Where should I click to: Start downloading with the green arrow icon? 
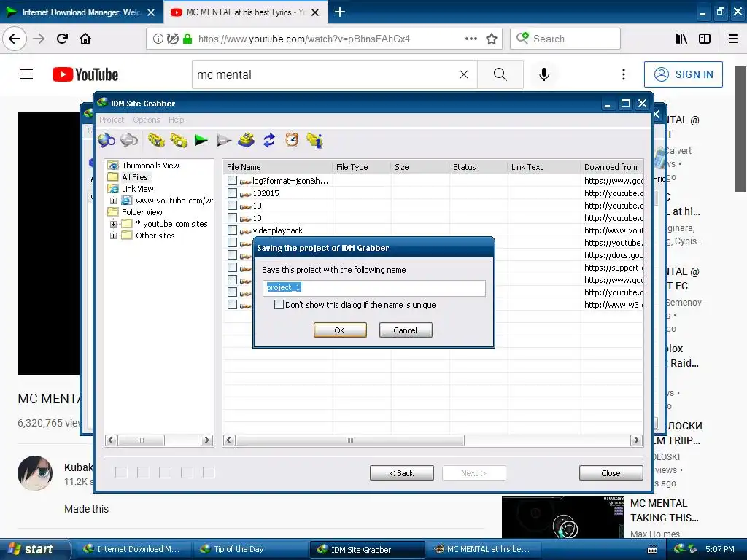tap(201, 140)
